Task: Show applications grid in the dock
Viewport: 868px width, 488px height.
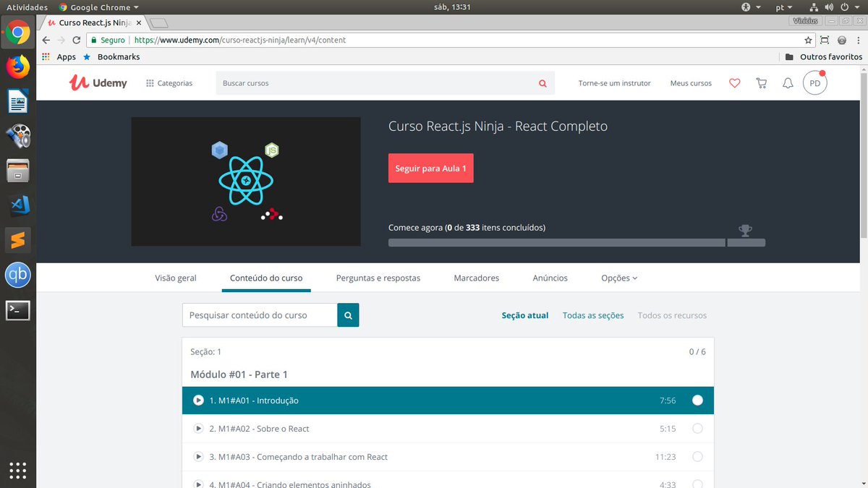Action: [17, 470]
